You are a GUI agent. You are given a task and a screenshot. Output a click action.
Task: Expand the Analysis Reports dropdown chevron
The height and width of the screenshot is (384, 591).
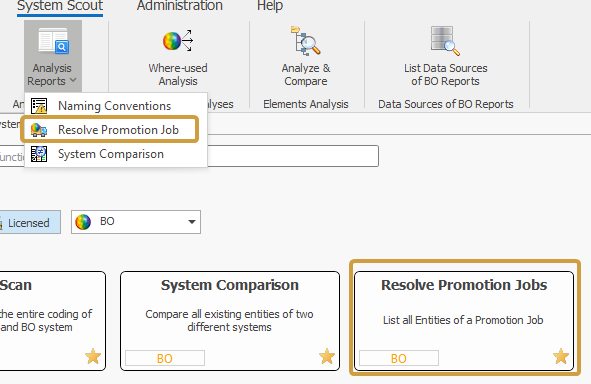click(x=73, y=80)
